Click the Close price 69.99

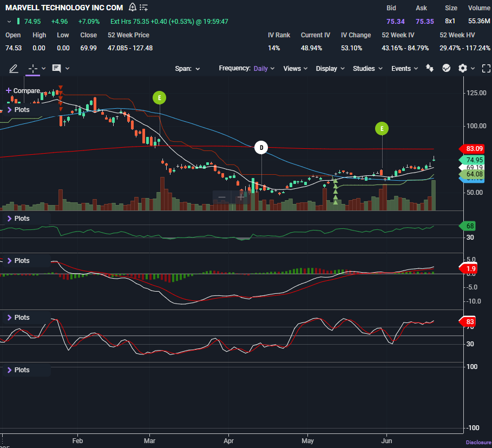[88, 48]
